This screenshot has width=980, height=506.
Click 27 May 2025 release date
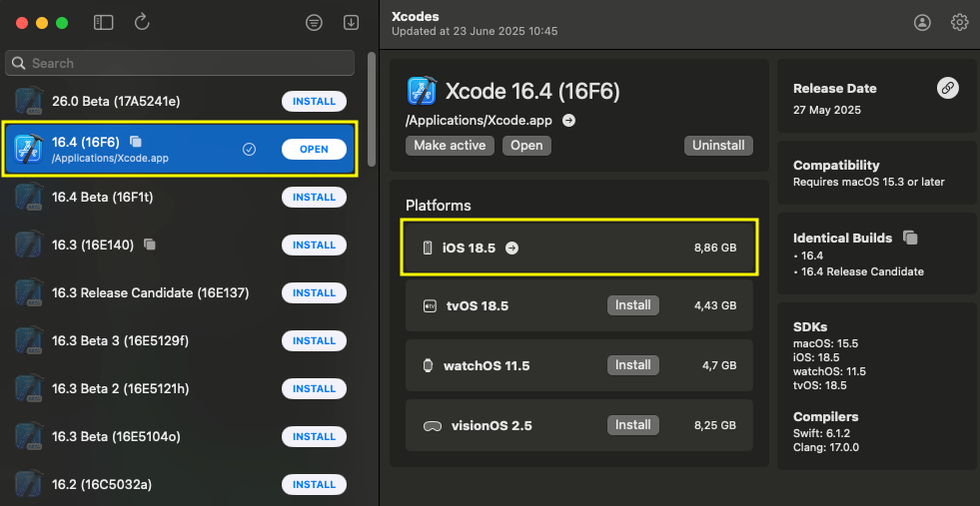(827, 110)
